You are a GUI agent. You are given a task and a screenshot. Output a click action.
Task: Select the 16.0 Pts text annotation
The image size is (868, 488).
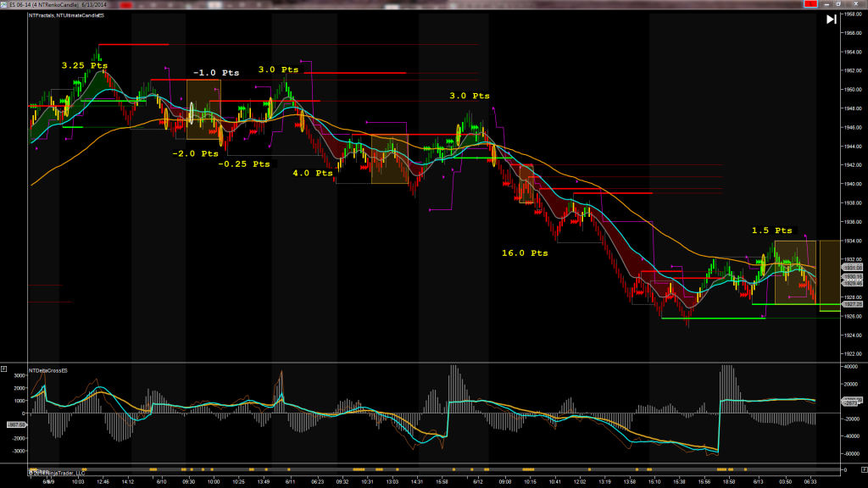pos(526,253)
